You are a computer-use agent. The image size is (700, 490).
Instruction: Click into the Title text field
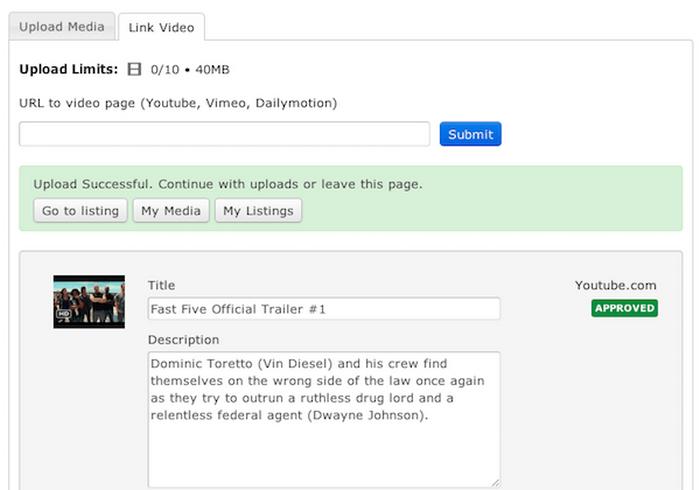(x=323, y=309)
